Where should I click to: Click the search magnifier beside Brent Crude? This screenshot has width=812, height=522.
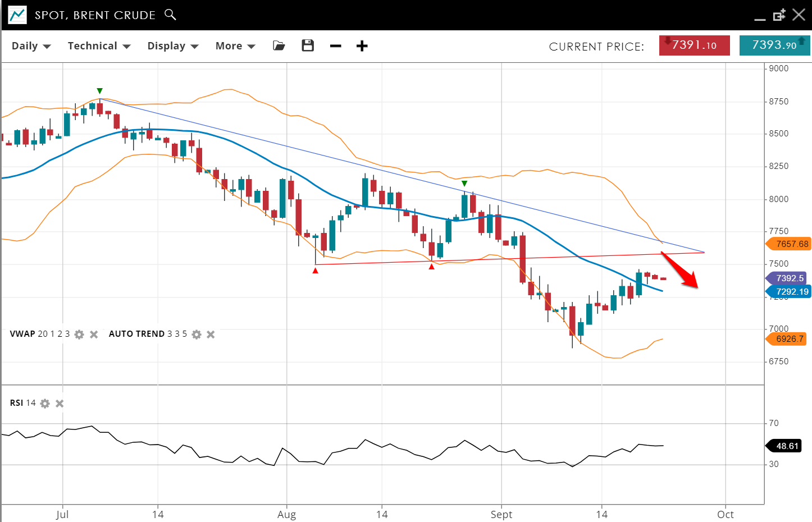pos(170,15)
